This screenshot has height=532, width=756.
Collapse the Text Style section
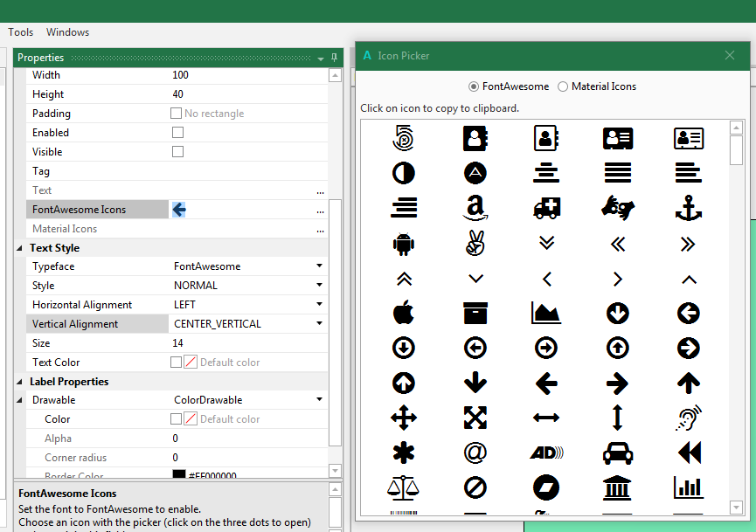pos(21,248)
